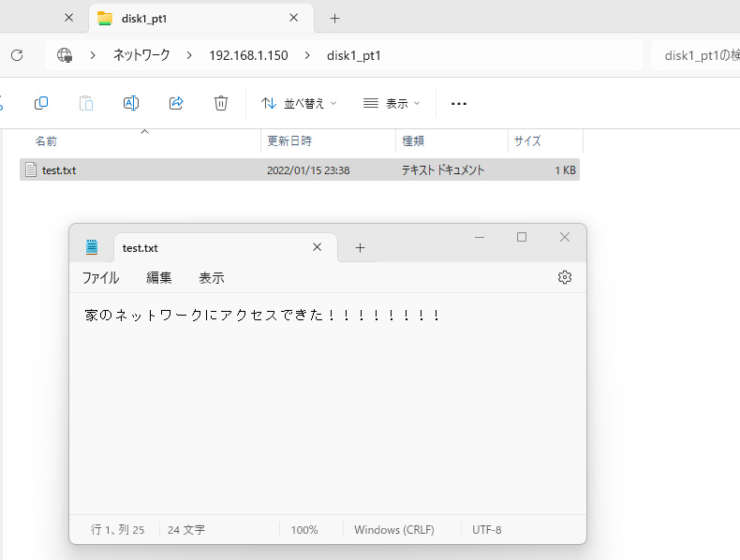The height and width of the screenshot is (560, 740).
Task: Select the test.txt file in the list
Action: point(59,170)
